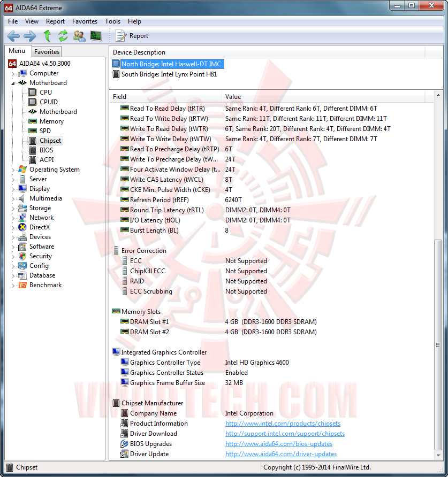Click the Back arrow toolbar icon
The image size is (448, 477).
[13, 36]
